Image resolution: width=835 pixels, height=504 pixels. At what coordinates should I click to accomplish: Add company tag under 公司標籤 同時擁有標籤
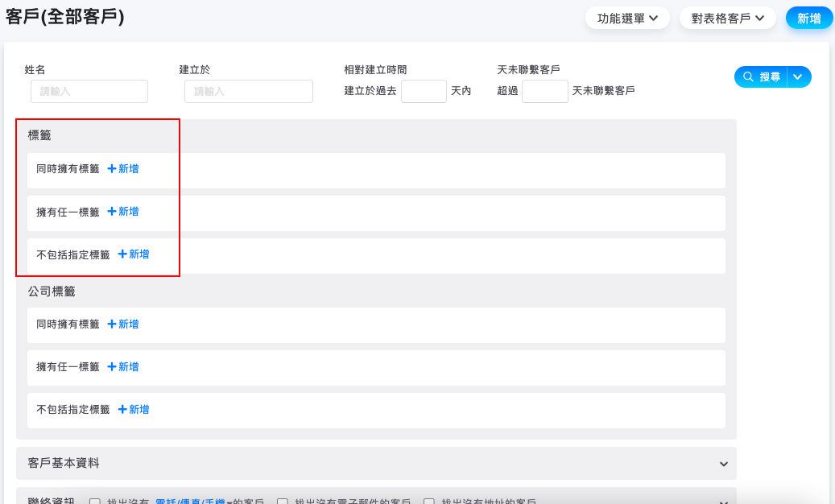click(123, 324)
